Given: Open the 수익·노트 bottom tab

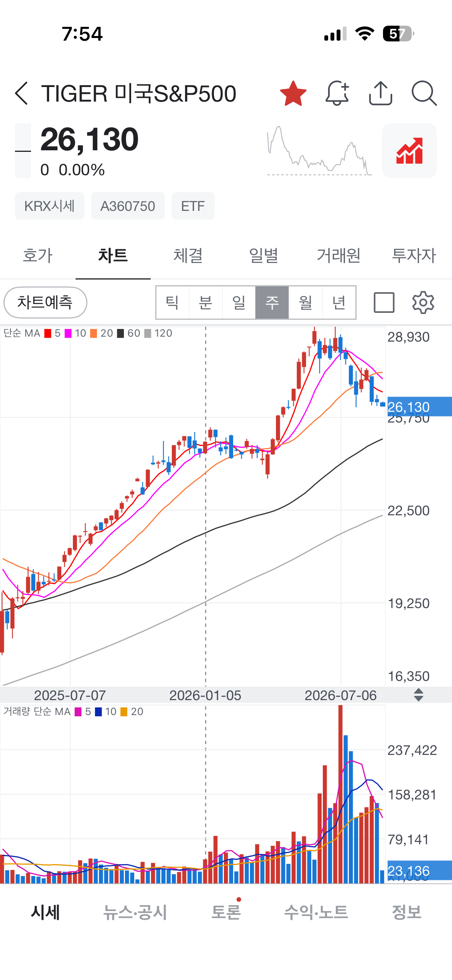Looking at the screenshot, I should pyautogui.click(x=316, y=912).
